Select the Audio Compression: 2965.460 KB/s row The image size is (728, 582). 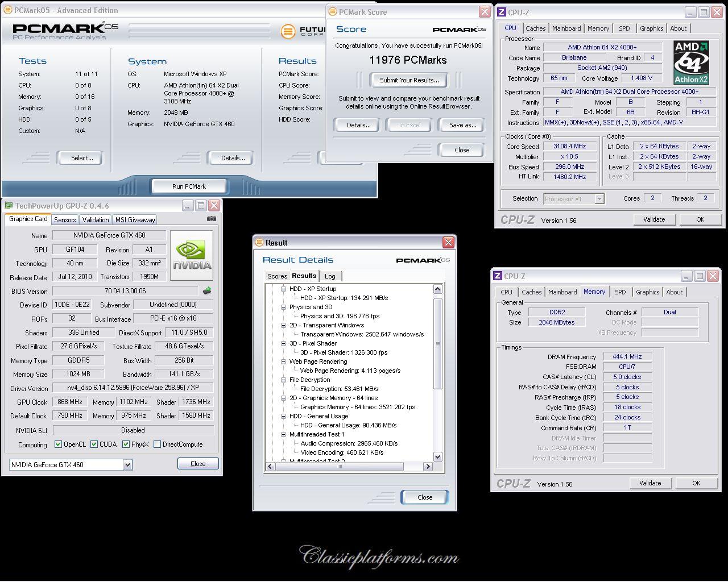pyautogui.click(x=349, y=443)
